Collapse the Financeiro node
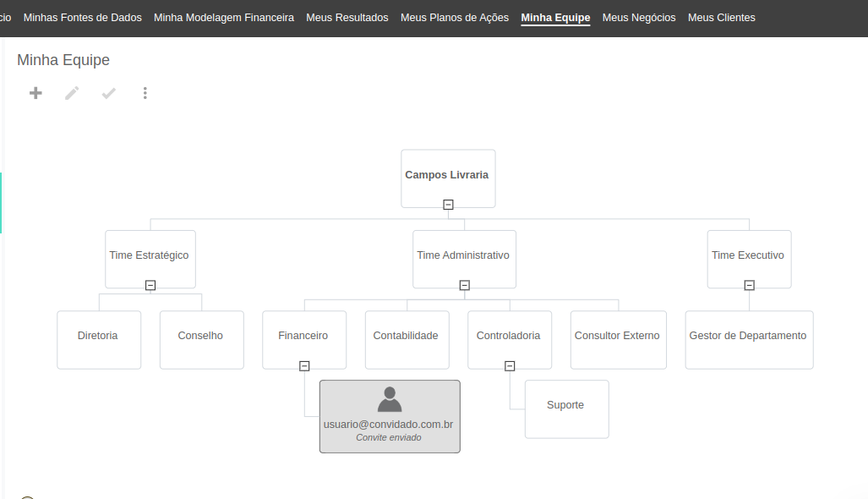This screenshot has height=499, width=868. click(x=304, y=366)
